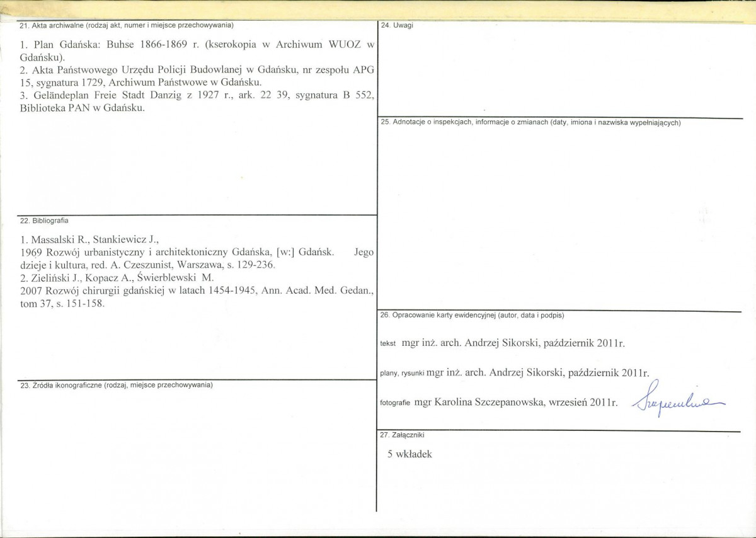Click the section heading 21. Akta archiwalne

[x=127, y=25]
